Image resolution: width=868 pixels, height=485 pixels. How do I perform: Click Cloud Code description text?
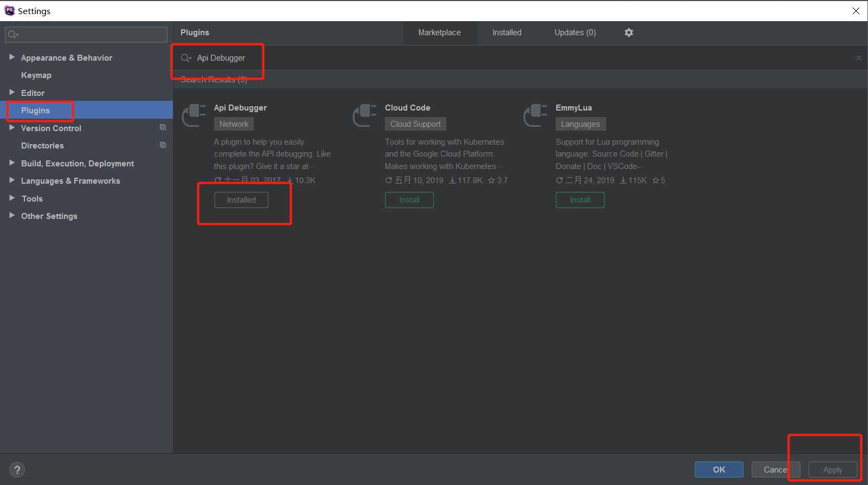(445, 154)
